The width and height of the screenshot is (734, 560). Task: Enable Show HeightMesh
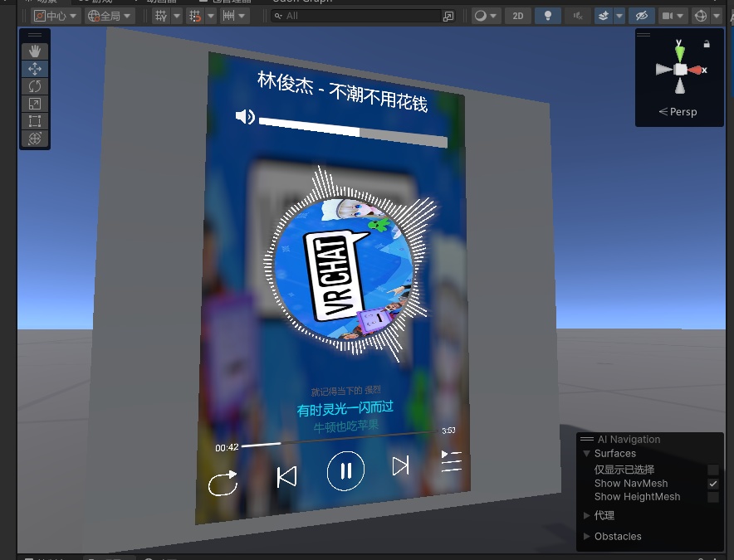(x=712, y=496)
